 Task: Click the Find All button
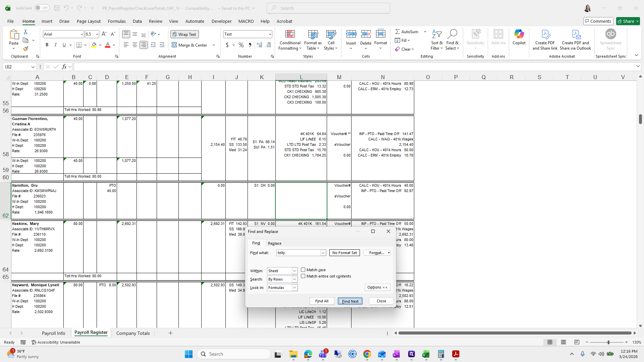click(322, 301)
